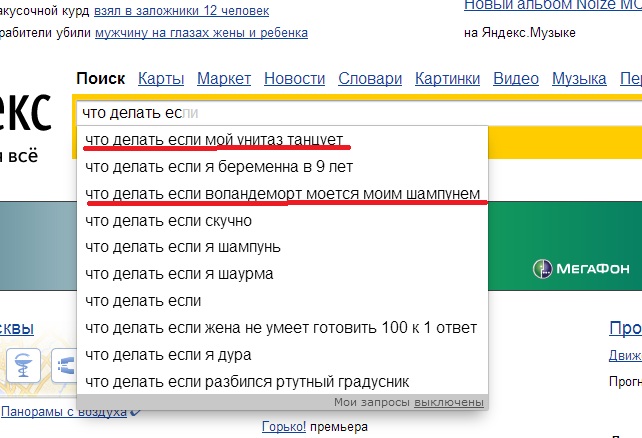Select suggestion 'воландеморт моется моим шампунем'
642x438 pixels.
pyautogui.click(x=283, y=193)
